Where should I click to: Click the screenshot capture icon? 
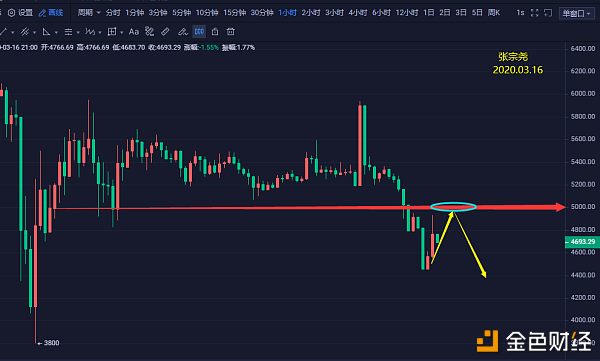[548, 13]
